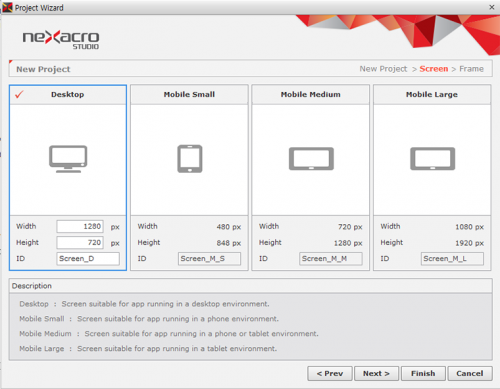The height and width of the screenshot is (389, 500).
Task: Click the Project Wizard title bar icon
Action: click(7, 7)
